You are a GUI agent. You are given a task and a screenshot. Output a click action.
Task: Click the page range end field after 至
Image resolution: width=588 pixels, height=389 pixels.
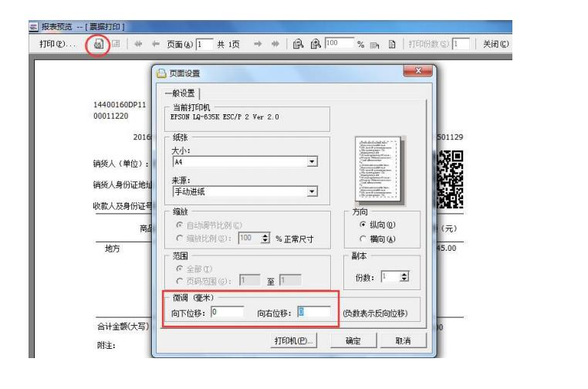290,280
